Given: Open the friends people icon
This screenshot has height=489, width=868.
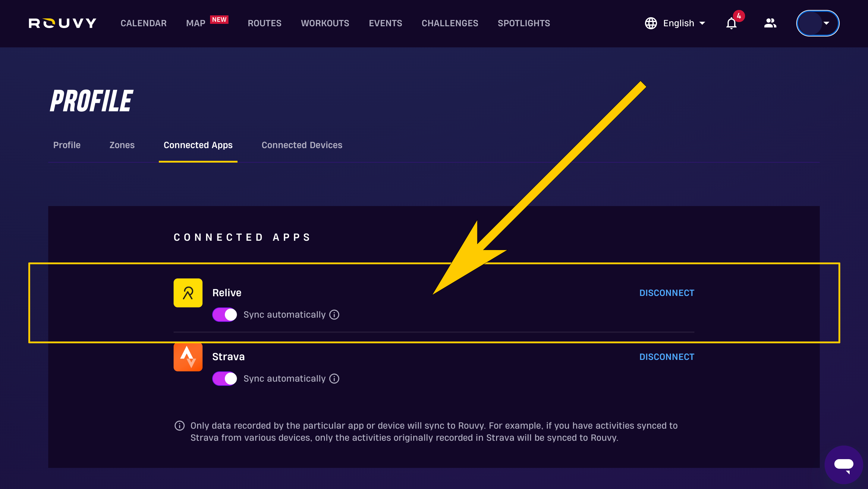Looking at the screenshot, I should pos(770,23).
